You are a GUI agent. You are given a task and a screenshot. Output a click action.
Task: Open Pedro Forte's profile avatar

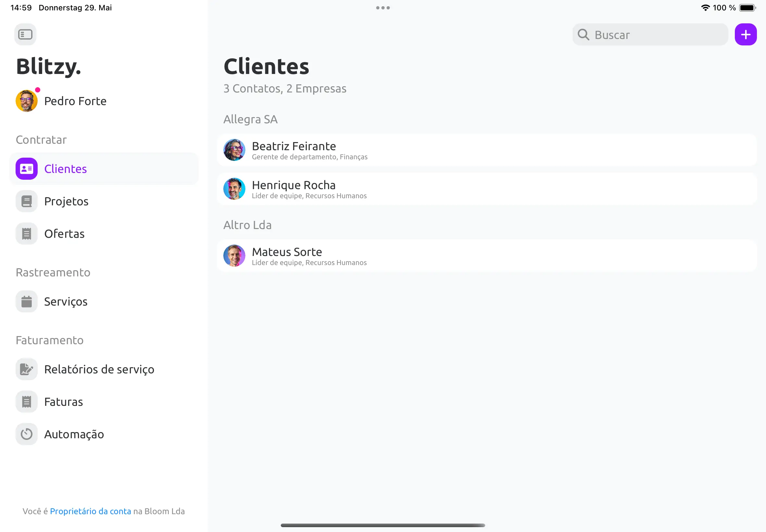[27, 101]
